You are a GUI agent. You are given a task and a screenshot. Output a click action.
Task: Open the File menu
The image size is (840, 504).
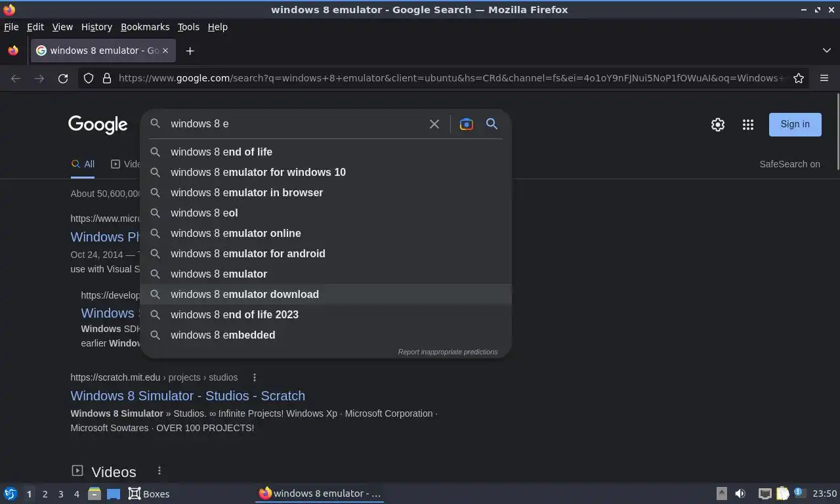11,27
